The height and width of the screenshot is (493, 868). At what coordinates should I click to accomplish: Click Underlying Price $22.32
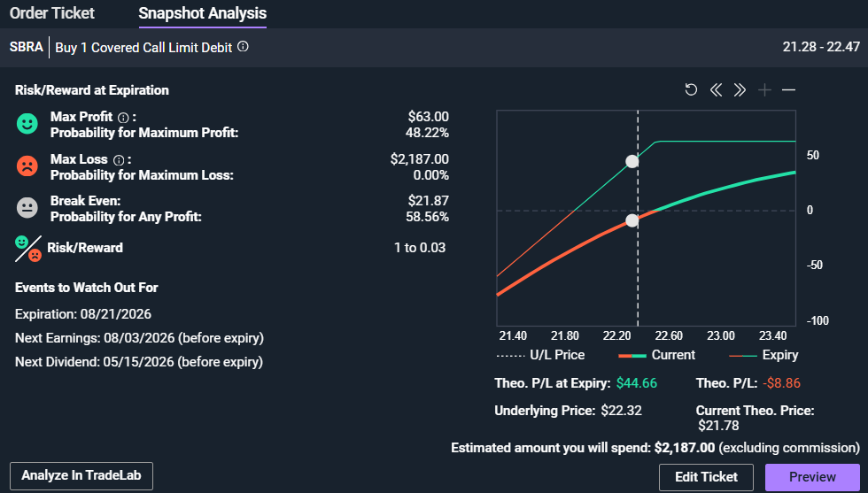point(621,411)
